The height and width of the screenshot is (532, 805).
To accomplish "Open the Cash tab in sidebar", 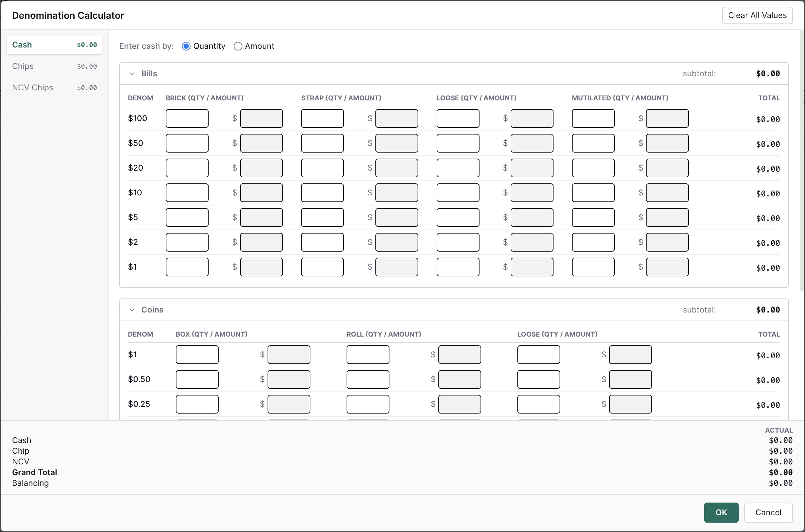I will click(x=55, y=45).
